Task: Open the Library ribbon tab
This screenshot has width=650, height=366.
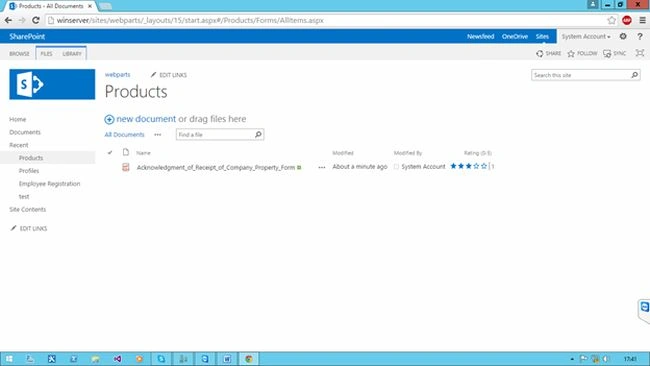Action: (x=72, y=54)
